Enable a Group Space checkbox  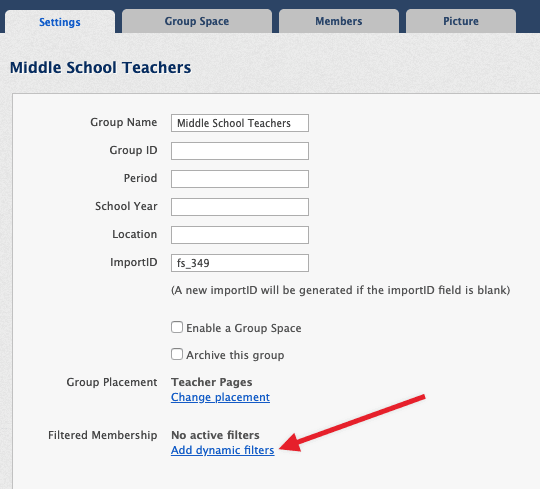177,327
